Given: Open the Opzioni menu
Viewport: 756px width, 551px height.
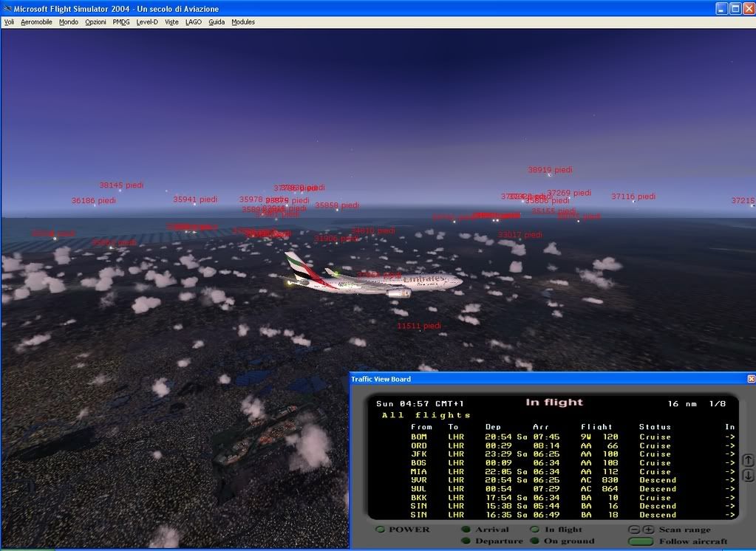Looking at the screenshot, I should point(95,21).
